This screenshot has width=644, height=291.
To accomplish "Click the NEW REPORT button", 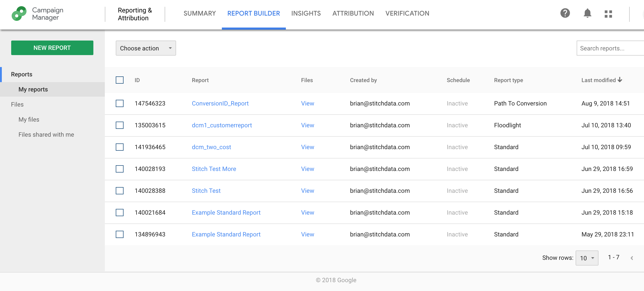I will click(x=52, y=48).
